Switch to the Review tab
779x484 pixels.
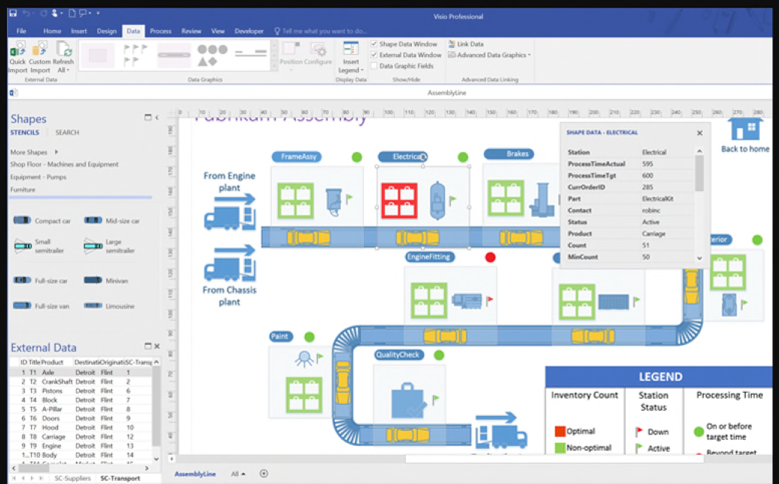[191, 31]
